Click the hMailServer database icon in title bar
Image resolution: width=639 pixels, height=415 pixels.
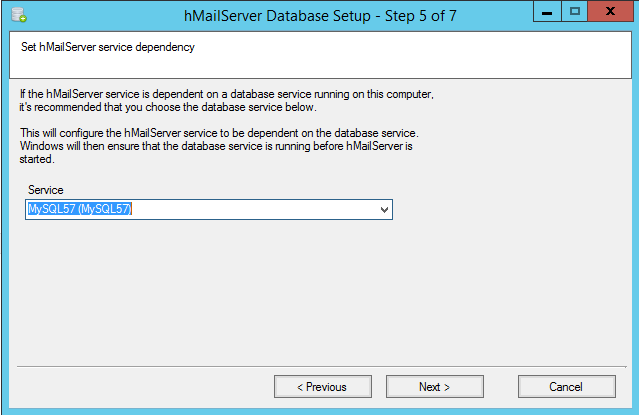18,14
